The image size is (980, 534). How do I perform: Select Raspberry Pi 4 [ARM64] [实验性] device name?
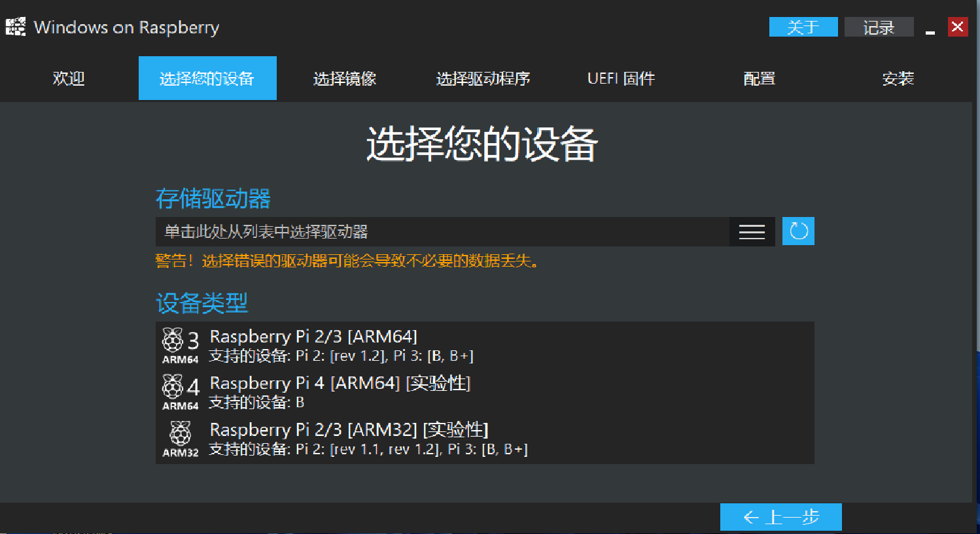tap(340, 383)
